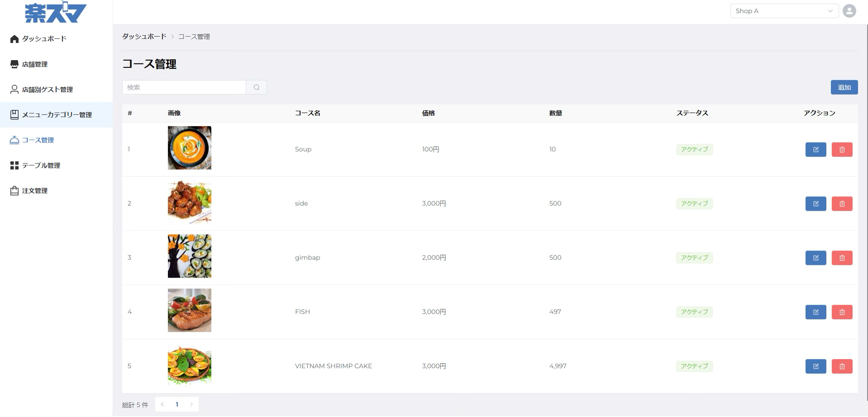This screenshot has height=417, width=868.
Task: Click the search magnifier icon button
Action: [x=256, y=87]
